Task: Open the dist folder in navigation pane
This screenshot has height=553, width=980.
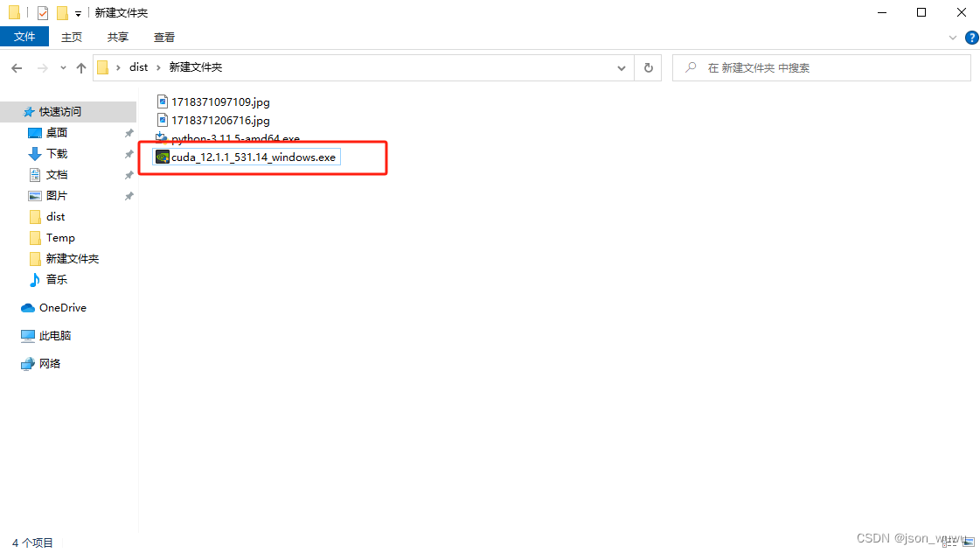Action: pyautogui.click(x=55, y=216)
